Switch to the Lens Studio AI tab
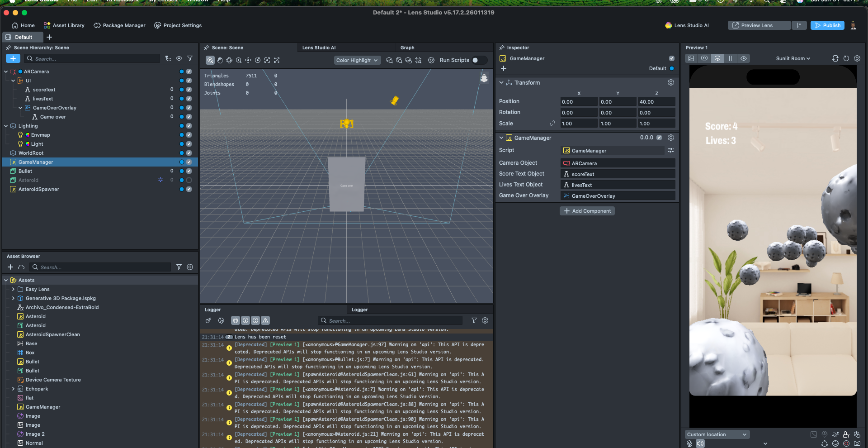868x448 pixels. pyautogui.click(x=319, y=48)
